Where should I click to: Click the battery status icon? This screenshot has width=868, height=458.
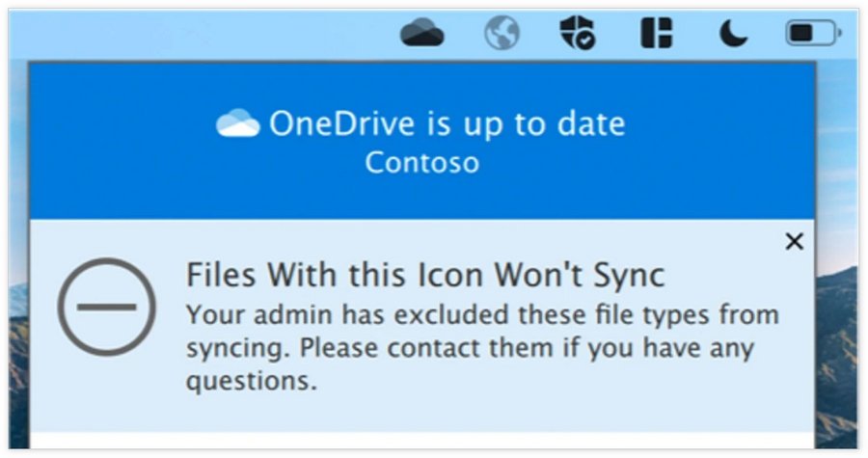click(812, 34)
